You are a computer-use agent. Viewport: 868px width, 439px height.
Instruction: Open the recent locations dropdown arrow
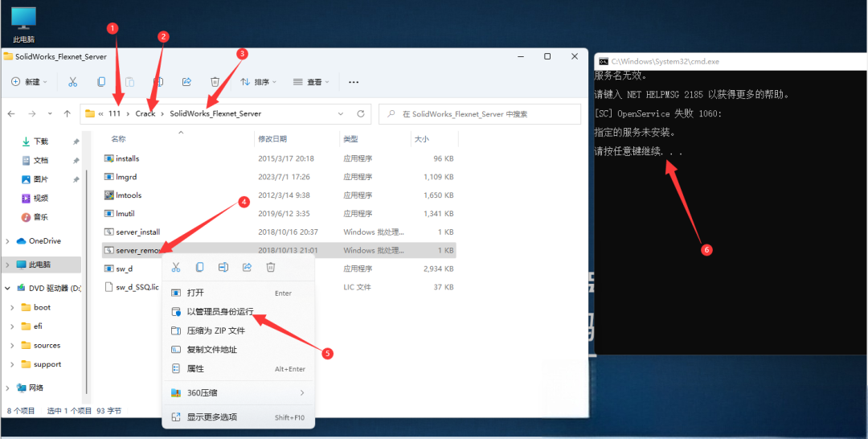click(x=49, y=113)
